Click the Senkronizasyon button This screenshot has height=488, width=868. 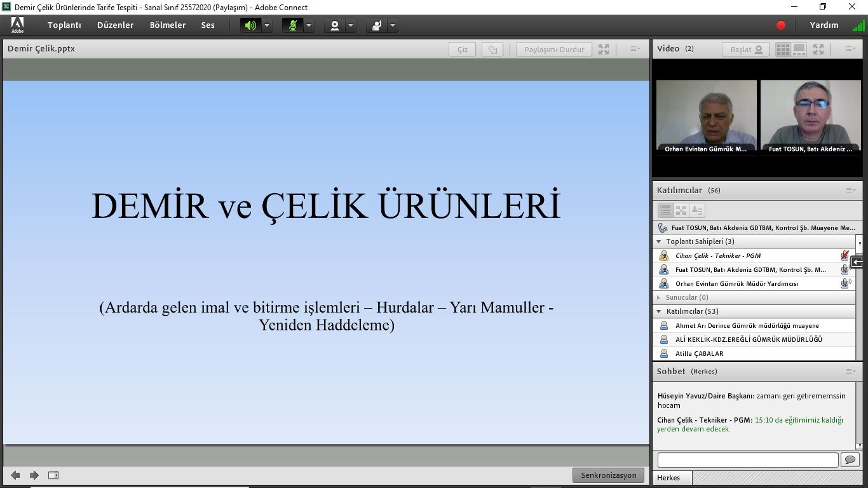click(x=608, y=475)
